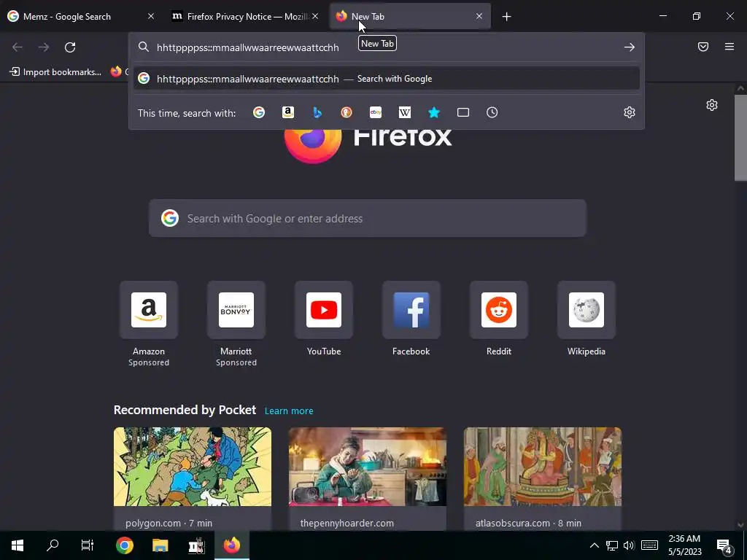
Task: Open File Explorer from taskbar
Action: (160, 545)
